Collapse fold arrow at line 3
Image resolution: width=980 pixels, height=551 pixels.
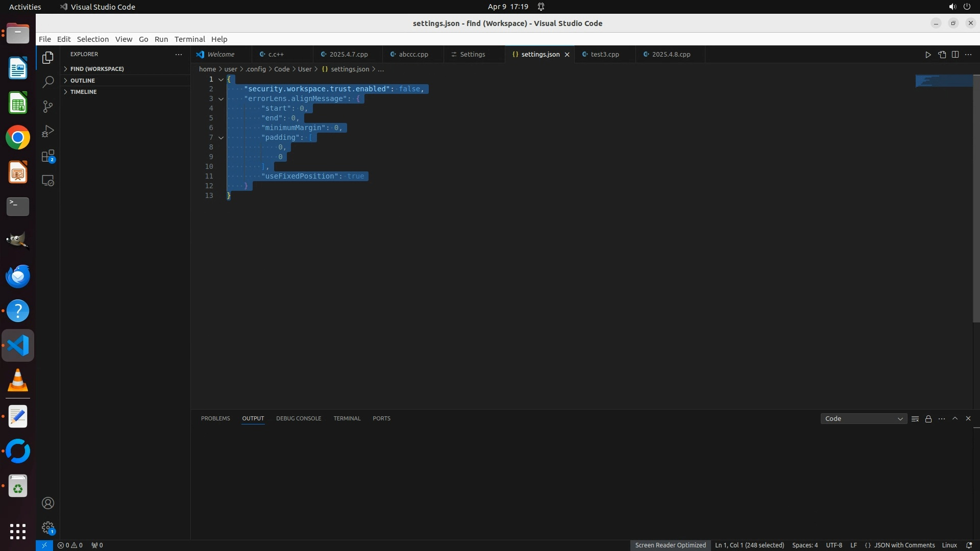221,99
